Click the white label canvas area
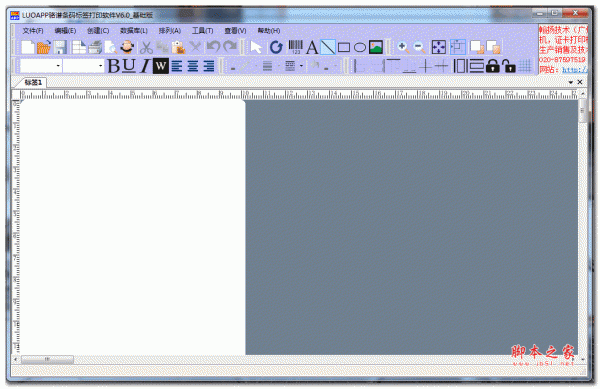This screenshot has width=600, height=389. click(132, 227)
